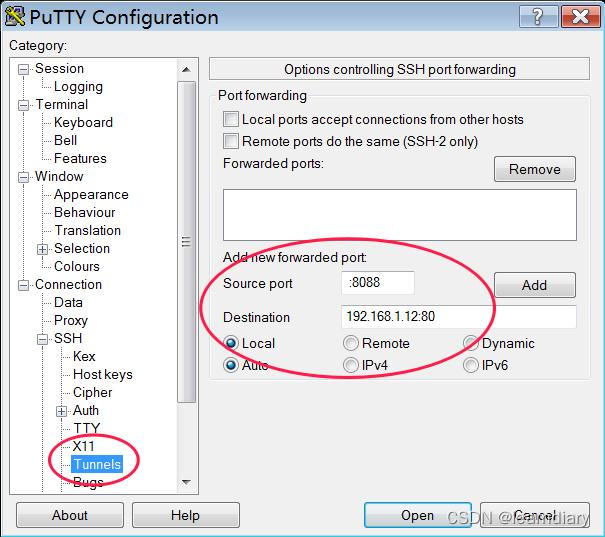Select the Tunnels category

coord(97,464)
